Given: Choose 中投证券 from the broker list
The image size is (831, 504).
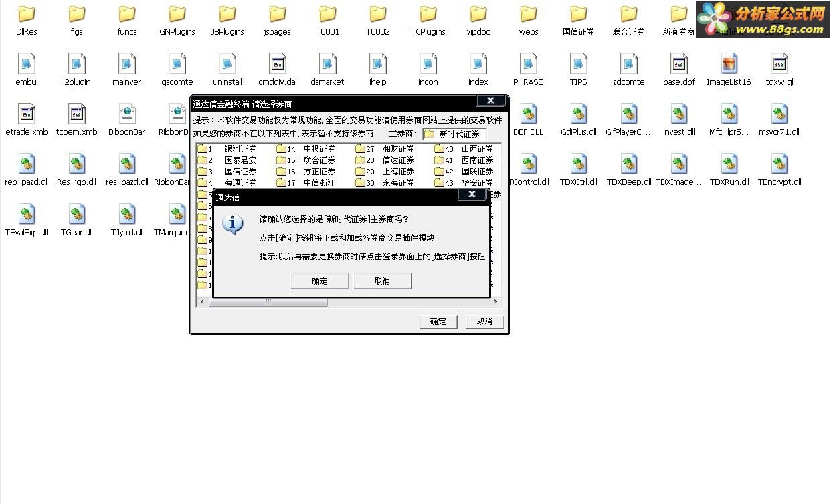Looking at the screenshot, I should coord(319,149).
